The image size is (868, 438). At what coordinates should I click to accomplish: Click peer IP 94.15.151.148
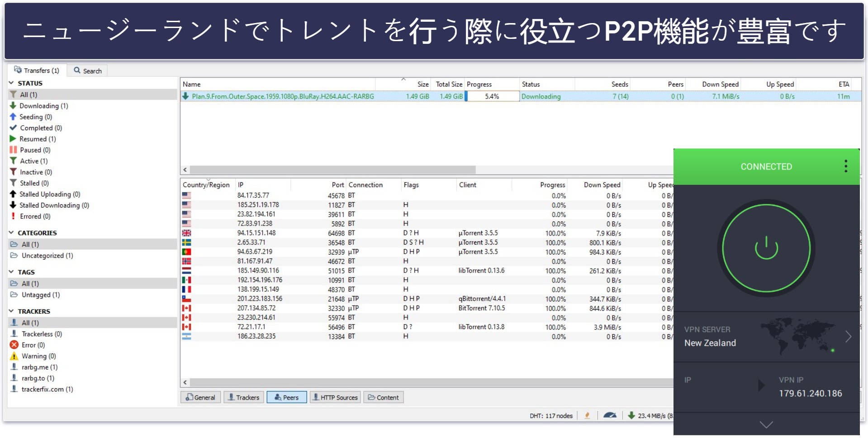pyautogui.click(x=256, y=233)
